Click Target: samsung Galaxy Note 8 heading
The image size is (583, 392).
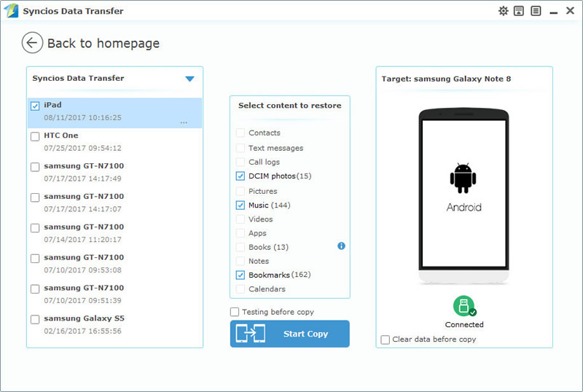pyautogui.click(x=446, y=79)
